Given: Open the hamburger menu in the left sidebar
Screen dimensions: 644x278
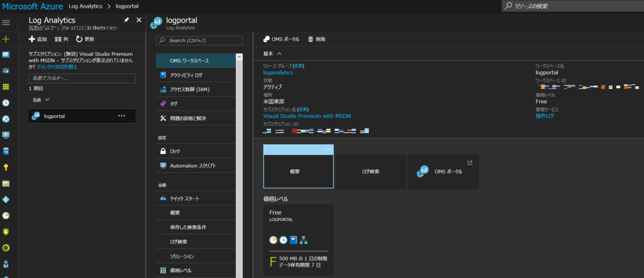Looking at the screenshot, I should click(6, 22).
